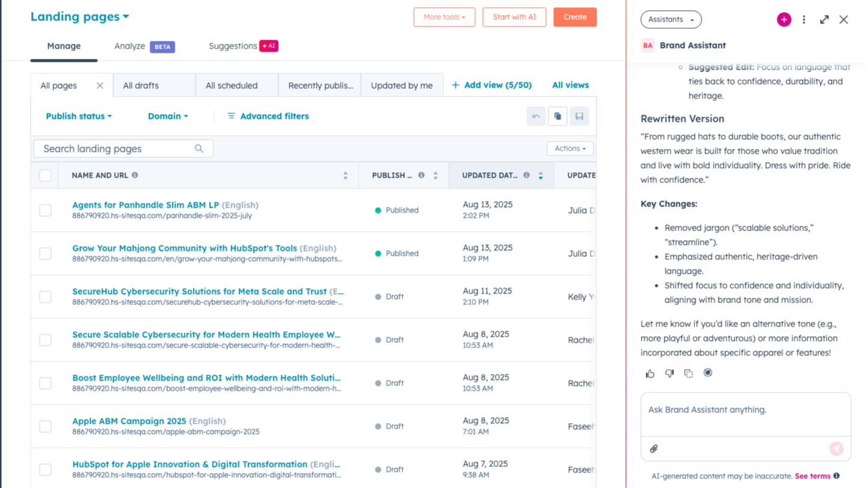868x488 pixels.
Task: Open See terms link at panel bottom
Action: tap(813, 475)
